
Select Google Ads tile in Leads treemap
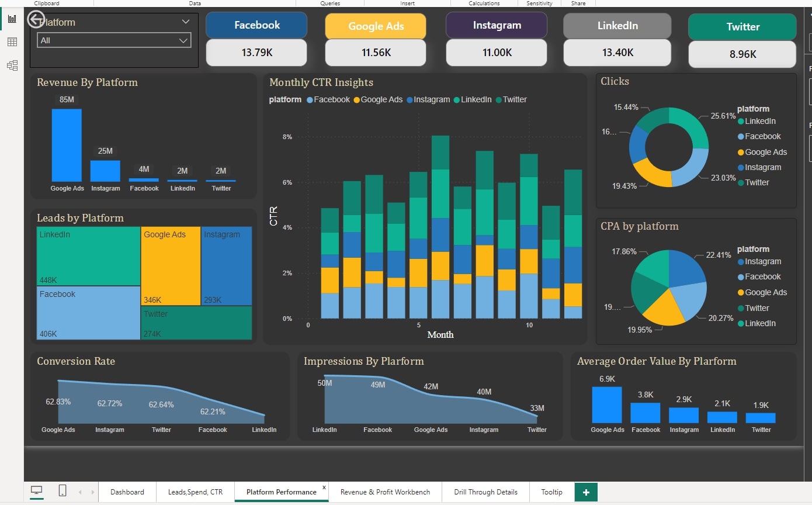[x=171, y=266]
